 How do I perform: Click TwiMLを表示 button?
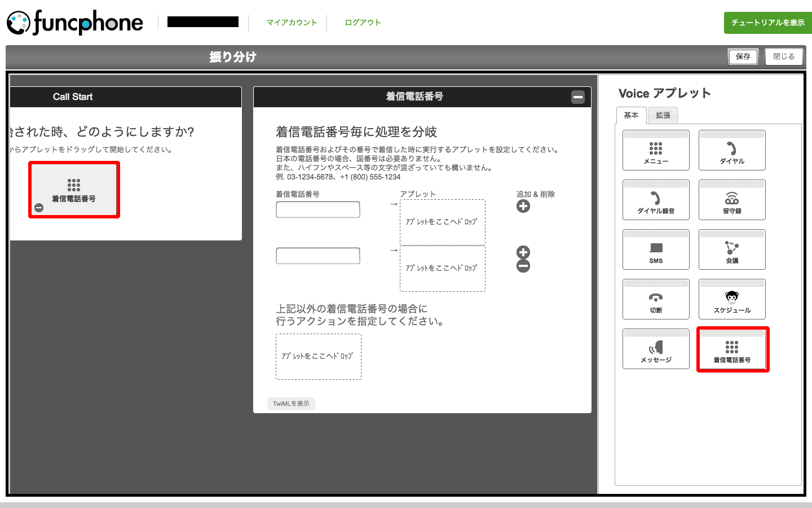click(x=291, y=404)
